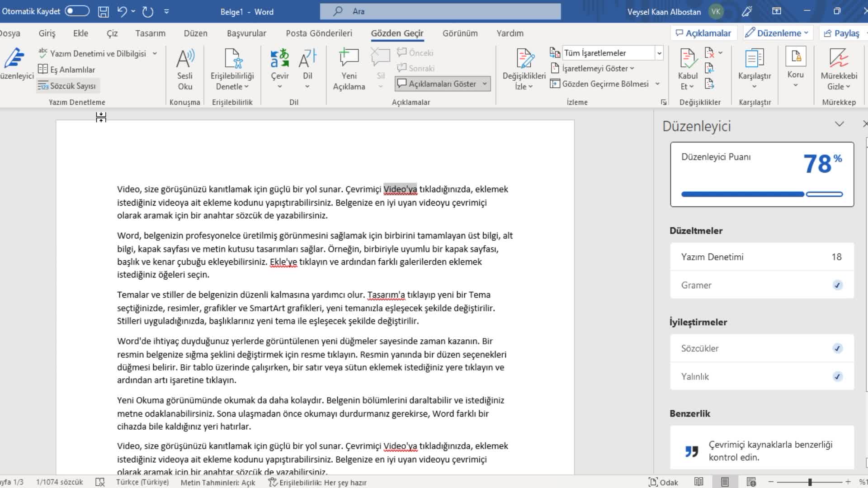868x488 pixels.
Task: Click the next change icon
Action: click(709, 84)
